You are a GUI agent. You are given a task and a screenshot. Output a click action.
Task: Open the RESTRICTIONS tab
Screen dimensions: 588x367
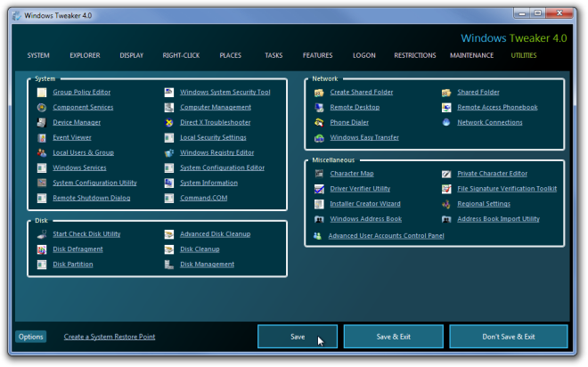point(415,55)
